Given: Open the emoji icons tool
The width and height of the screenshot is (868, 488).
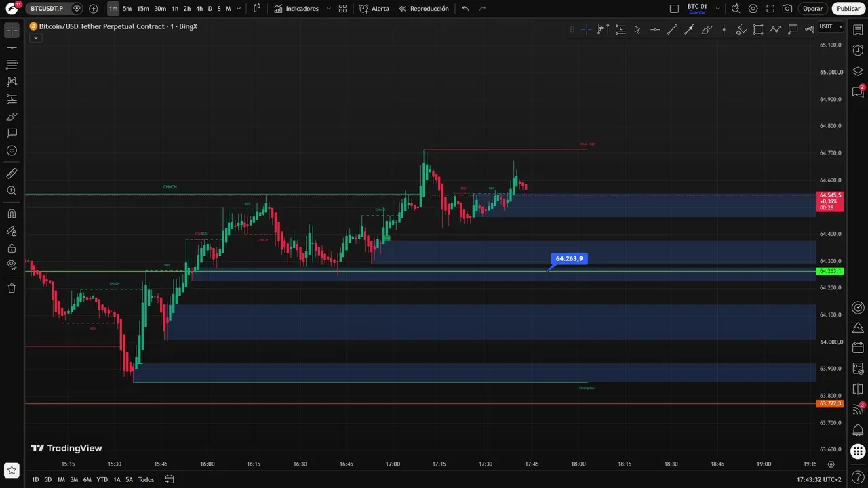Looking at the screenshot, I should [x=12, y=150].
